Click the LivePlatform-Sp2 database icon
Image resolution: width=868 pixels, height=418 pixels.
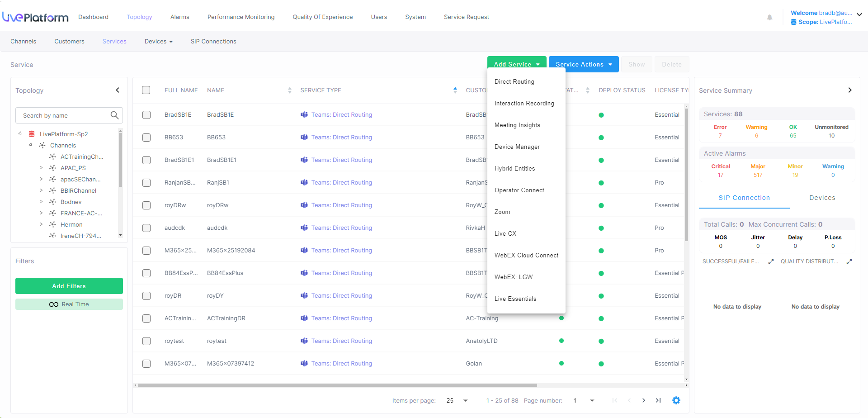[32, 134]
